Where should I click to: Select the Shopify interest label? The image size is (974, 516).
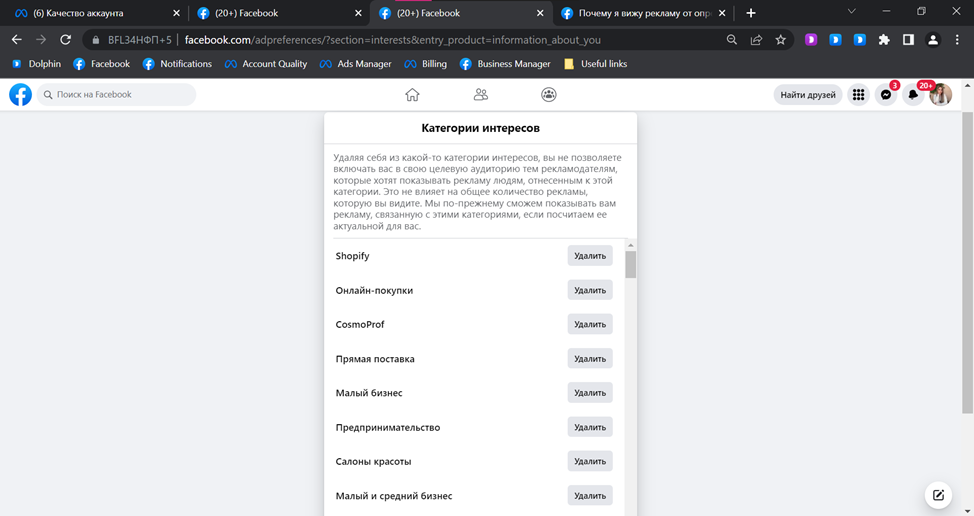pyautogui.click(x=352, y=256)
